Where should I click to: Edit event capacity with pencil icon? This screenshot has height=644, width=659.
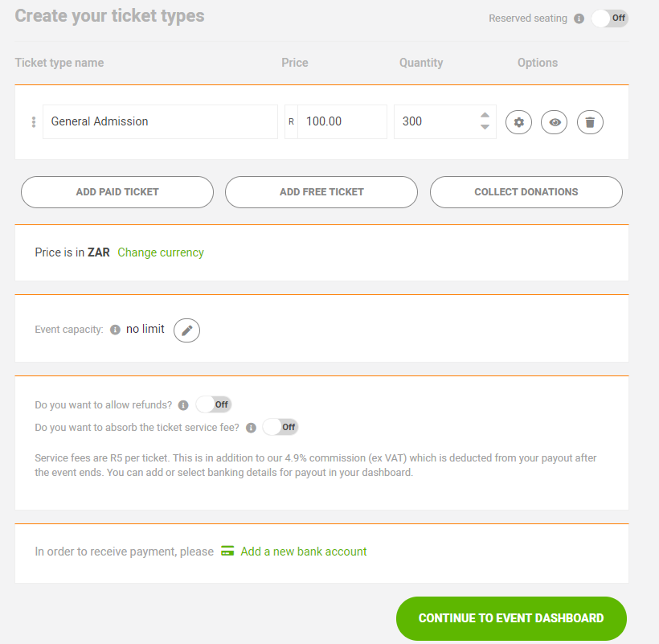click(186, 330)
